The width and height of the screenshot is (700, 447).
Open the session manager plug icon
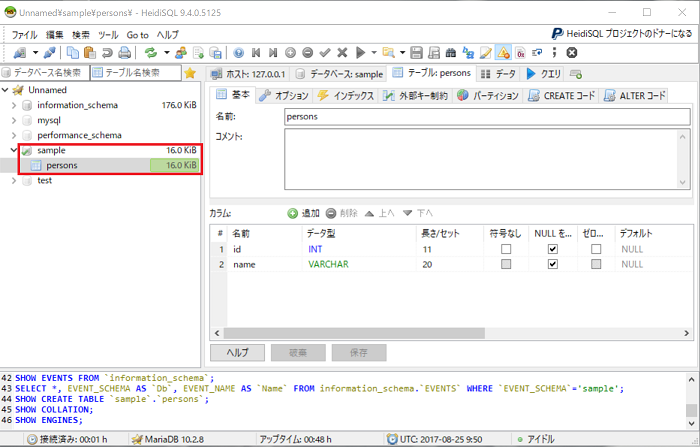(x=20, y=53)
